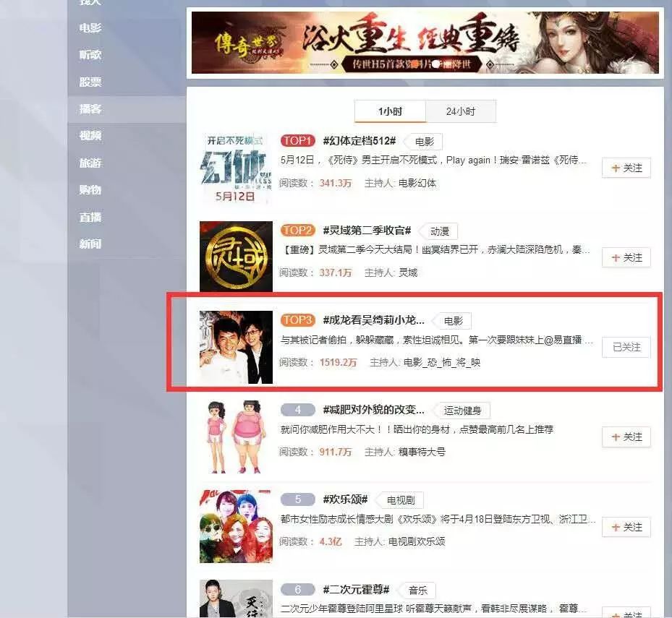Click the 传奇世界 banner advertisement

tap(425, 43)
